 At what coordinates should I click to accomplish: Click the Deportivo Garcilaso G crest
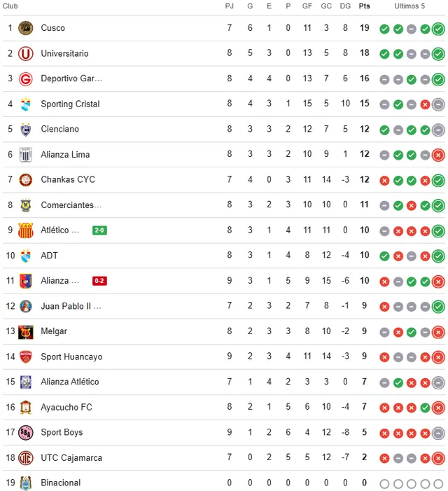tap(26, 79)
